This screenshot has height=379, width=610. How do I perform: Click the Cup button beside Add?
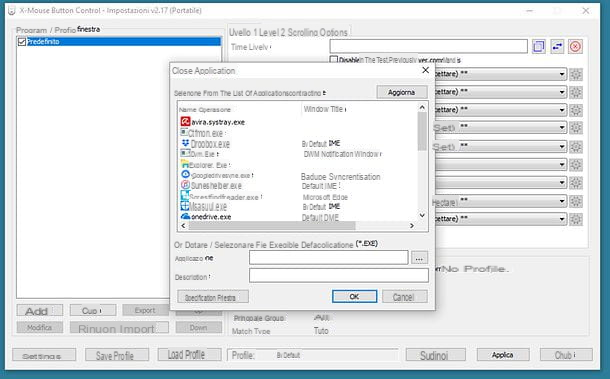pos(93,311)
